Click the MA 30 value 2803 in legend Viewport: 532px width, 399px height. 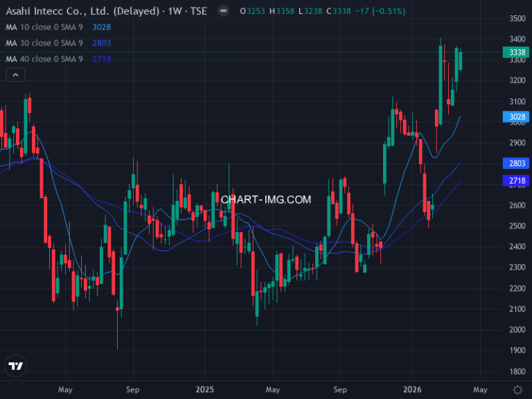101,43
